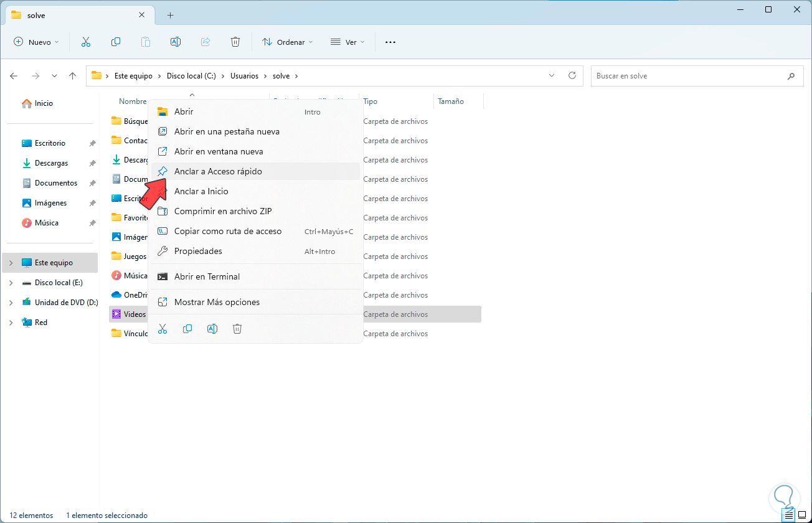Select Abrir en ventana nueva
812x523 pixels.
(x=255, y=151)
